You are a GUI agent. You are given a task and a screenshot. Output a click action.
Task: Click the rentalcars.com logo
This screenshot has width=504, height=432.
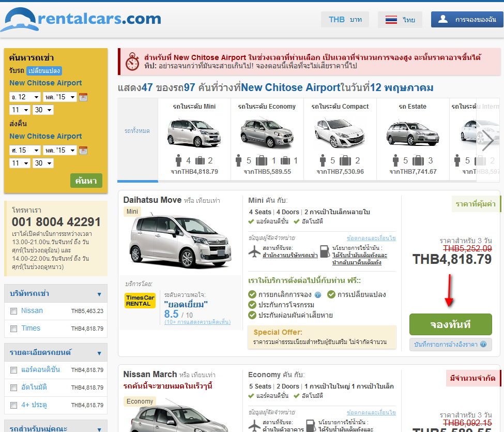coord(81,19)
